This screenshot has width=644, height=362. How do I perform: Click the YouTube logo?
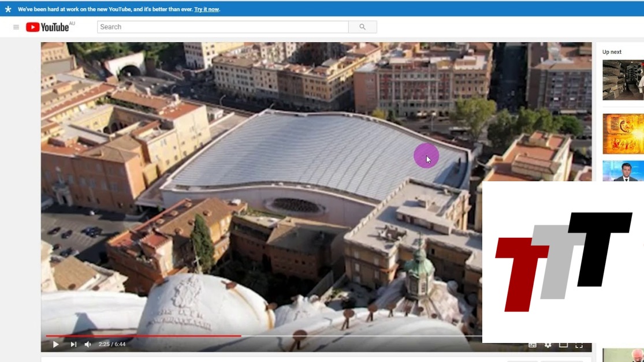pyautogui.click(x=48, y=27)
